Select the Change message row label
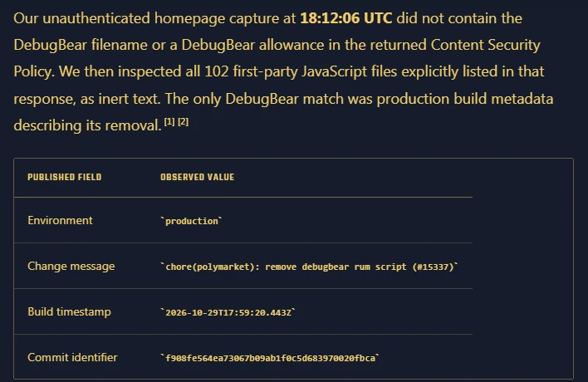This screenshot has width=588, height=382. point(71,267)
